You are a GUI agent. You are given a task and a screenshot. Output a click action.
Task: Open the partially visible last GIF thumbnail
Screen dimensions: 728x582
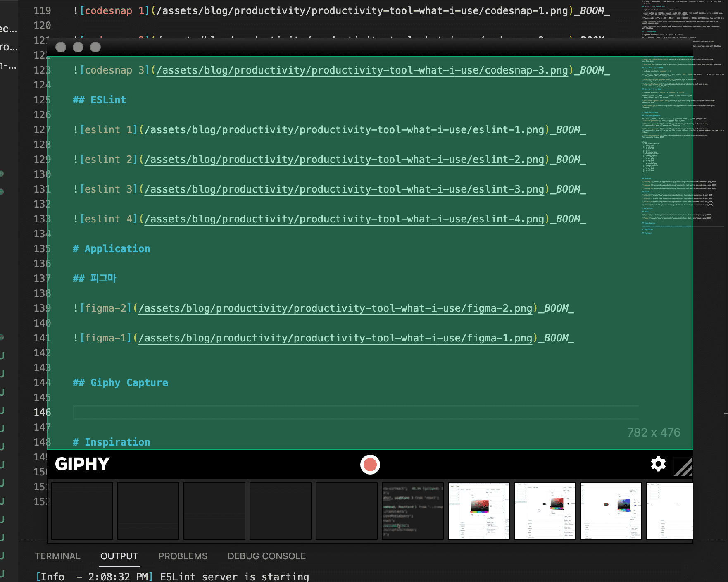click(x=670, y=511)
